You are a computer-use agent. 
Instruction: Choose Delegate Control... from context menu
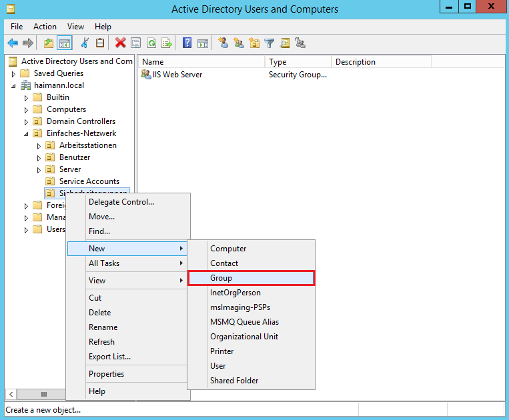click(x=128, y=202)
